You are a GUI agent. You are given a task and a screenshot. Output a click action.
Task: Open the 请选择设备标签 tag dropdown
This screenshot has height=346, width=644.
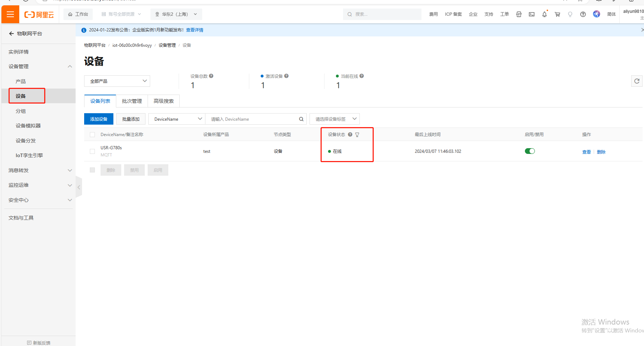tap(334, 119)
